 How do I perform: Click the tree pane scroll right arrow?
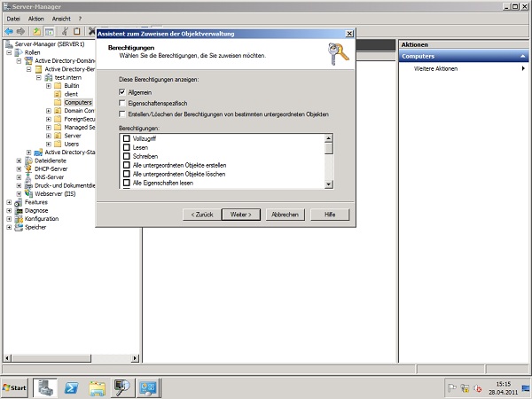point(135,358)
